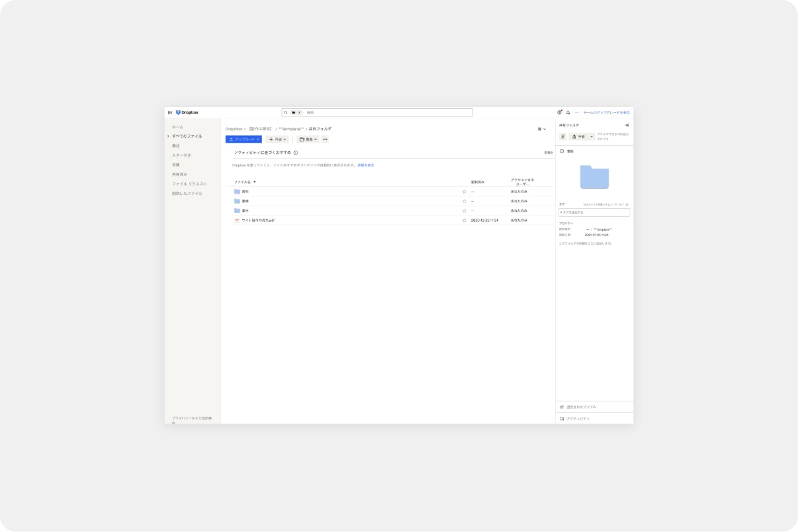Star the サイト制作の流れ.pdf file
The width and height of the screenshot is (798, 532).
click(x=464, y=220)
